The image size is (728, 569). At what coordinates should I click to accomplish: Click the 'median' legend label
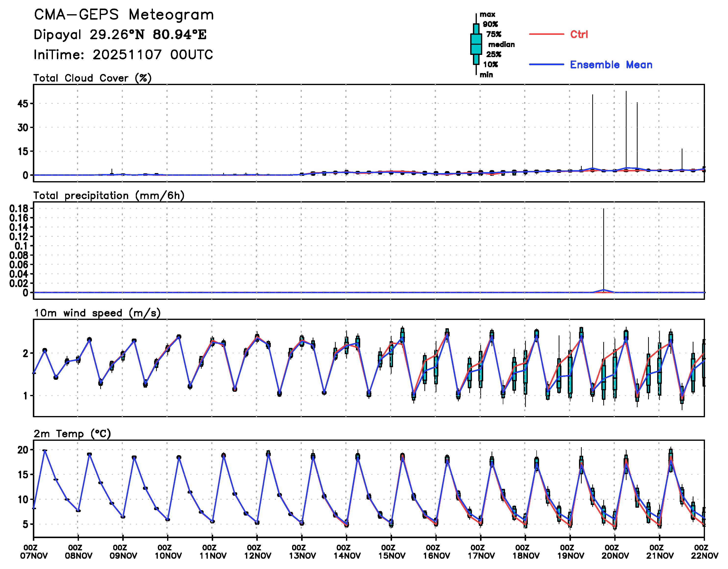[x=501, y=44]
